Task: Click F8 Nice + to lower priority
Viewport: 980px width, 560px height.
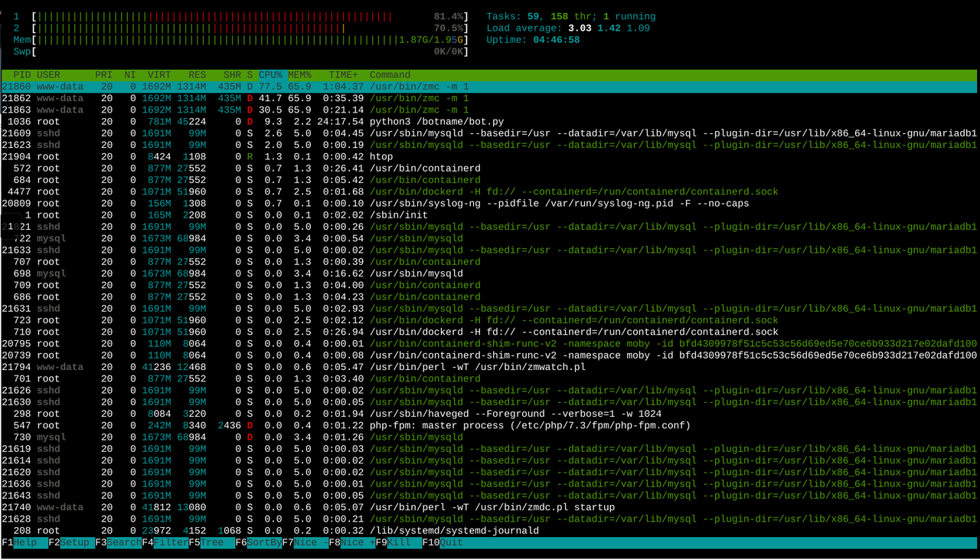Action: pyautogui.click(x=352, y=542)
